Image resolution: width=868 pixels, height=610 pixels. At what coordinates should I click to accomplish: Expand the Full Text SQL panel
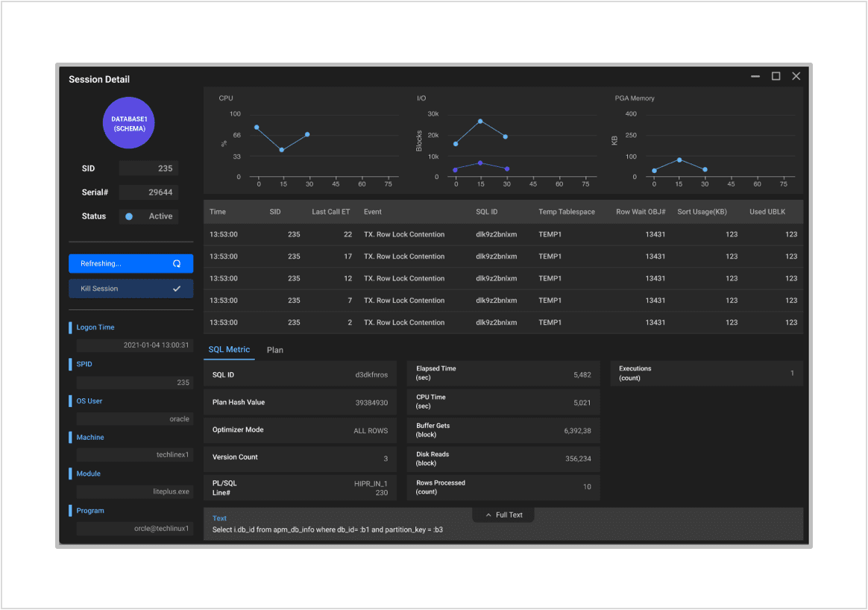(x=503, y=515)
